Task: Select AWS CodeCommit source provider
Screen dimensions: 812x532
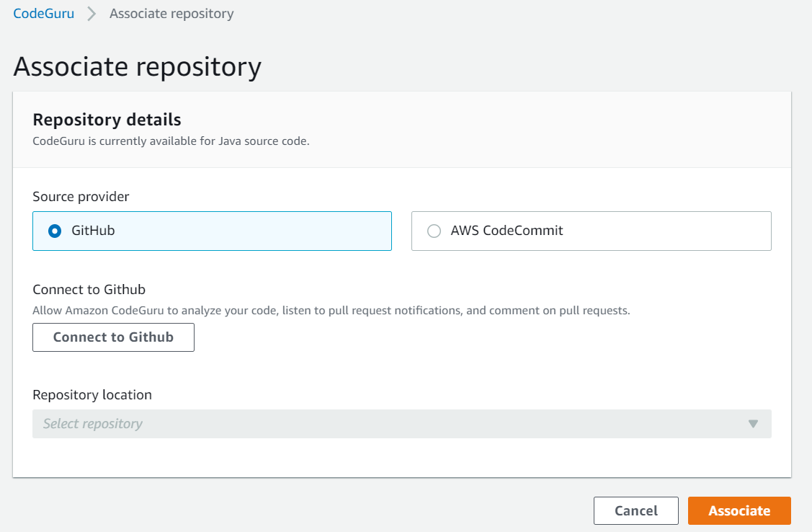Action: tap(591, 231)
